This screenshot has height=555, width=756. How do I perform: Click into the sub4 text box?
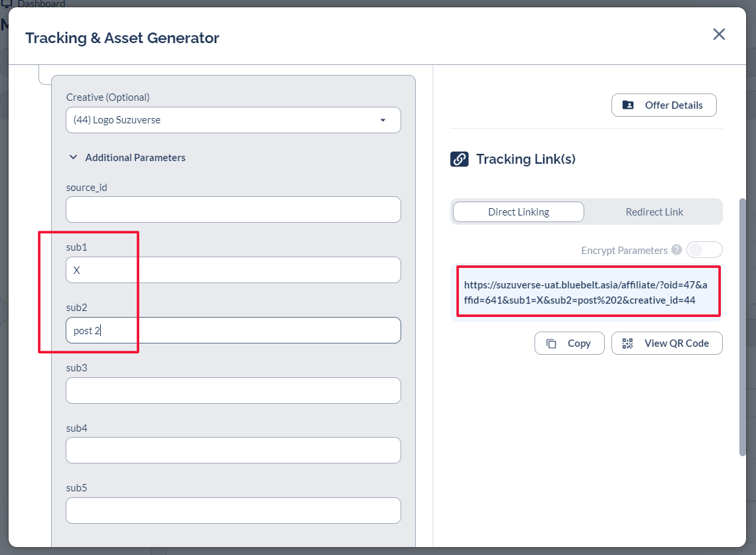(233, 450)
